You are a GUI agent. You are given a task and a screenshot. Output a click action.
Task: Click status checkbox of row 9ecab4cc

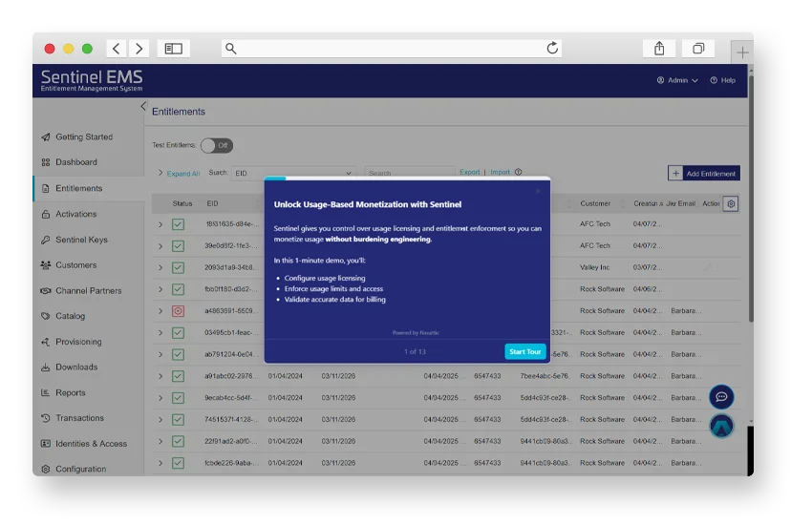(178, 398)
